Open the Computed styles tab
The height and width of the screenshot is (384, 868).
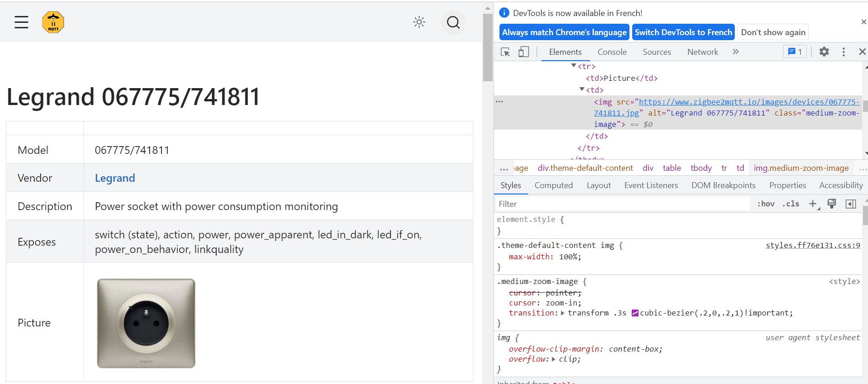tap(553, 185)
